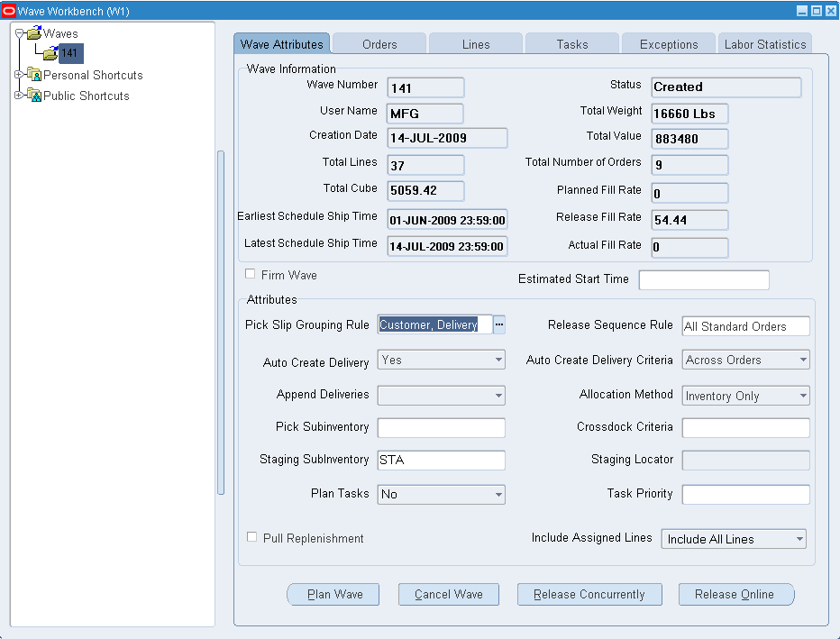
Task: Switch to the Wave Attributes tab
Action: coord(282,44)
